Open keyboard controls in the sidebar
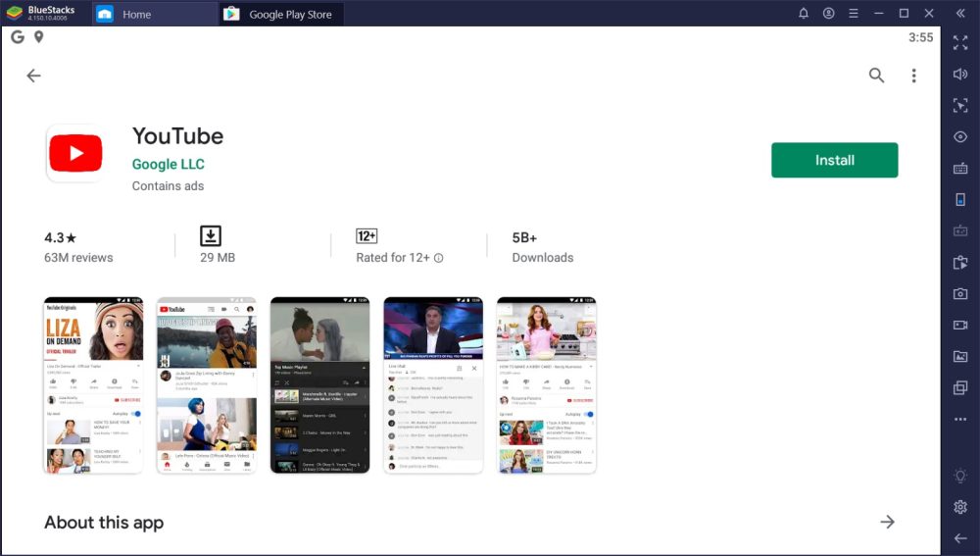The image size is (980, 556). (960, 168)
